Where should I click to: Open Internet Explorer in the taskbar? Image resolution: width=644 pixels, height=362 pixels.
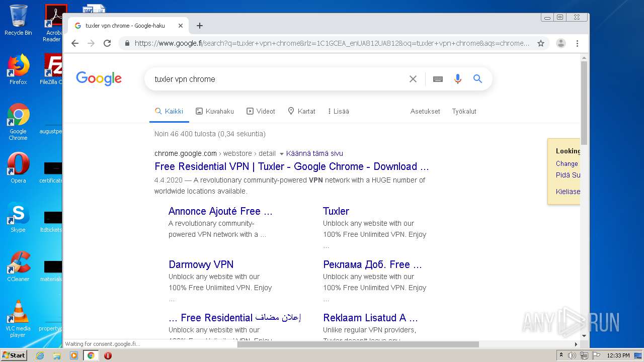tap(40, 355)
